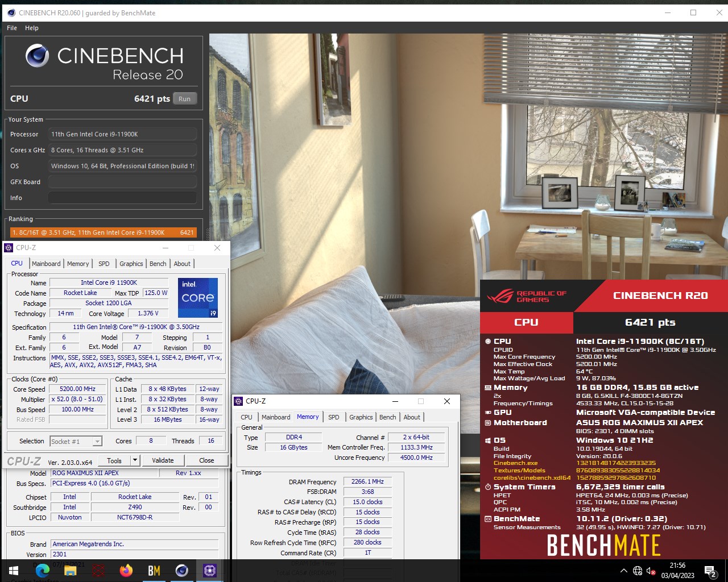Click the Max TDP value 125.0 W
This screenshot has width=728, height=582.
[156, 293]
